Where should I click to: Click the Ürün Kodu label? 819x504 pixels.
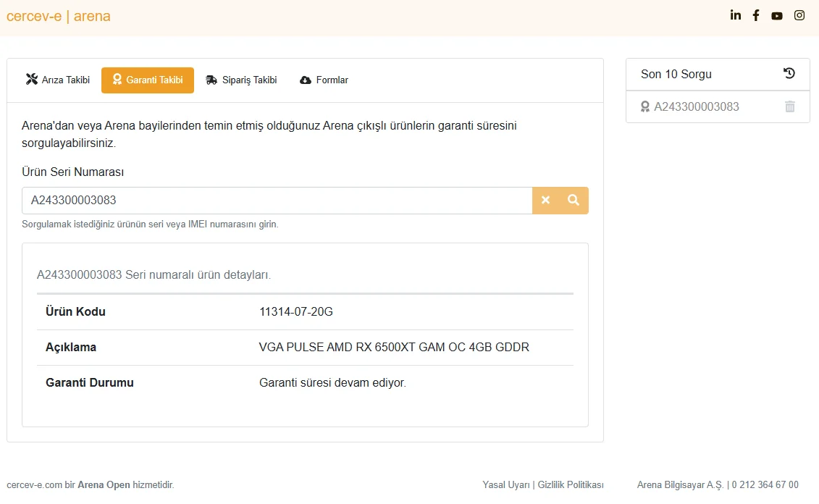coord(75,312)
